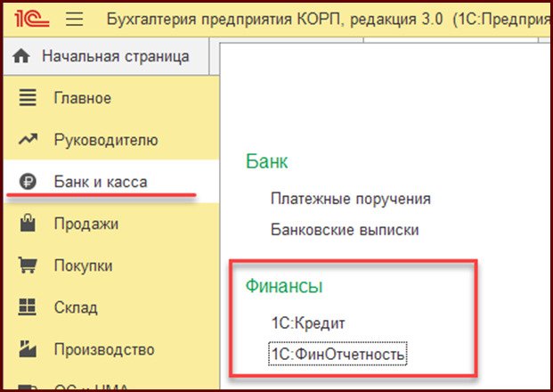This screenshot has width=553, height=392.
Task: Click the Главное list icon
Action: [x=28, y=98]
